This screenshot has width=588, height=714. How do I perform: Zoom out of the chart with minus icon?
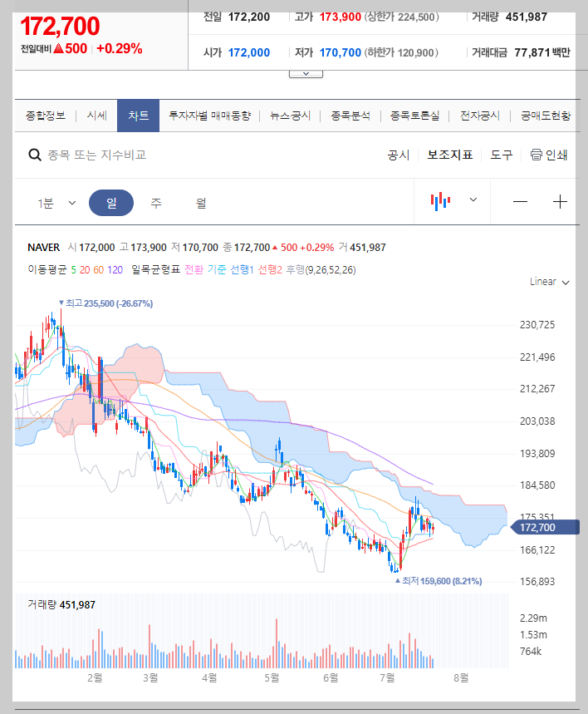pyautogui.click(x=521, y=201)
